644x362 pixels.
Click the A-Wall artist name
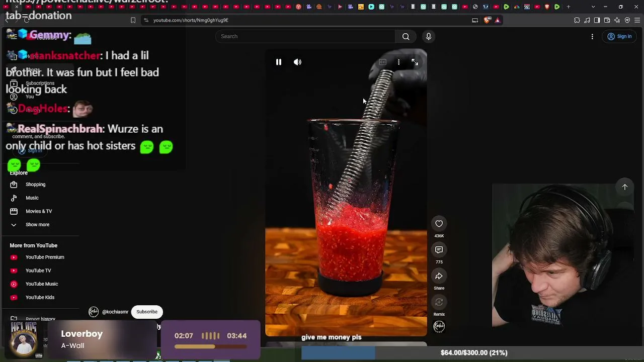(72, 345)
